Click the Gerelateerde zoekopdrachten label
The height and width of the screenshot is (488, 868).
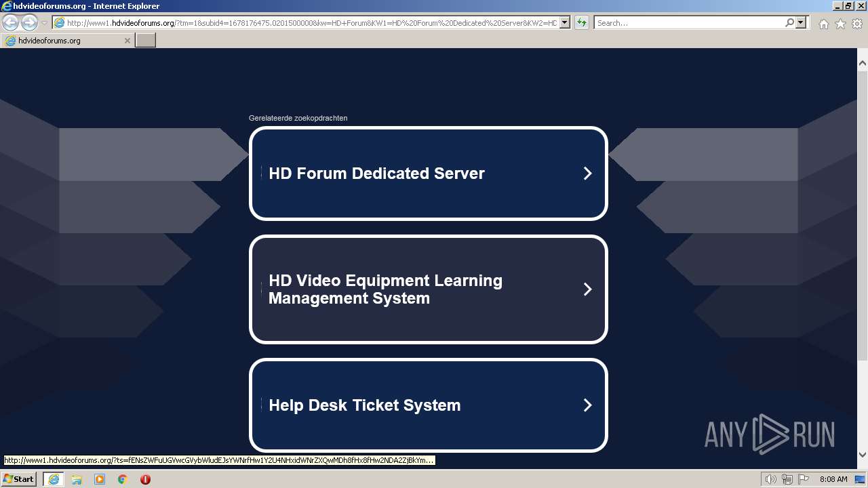[298, 118]
